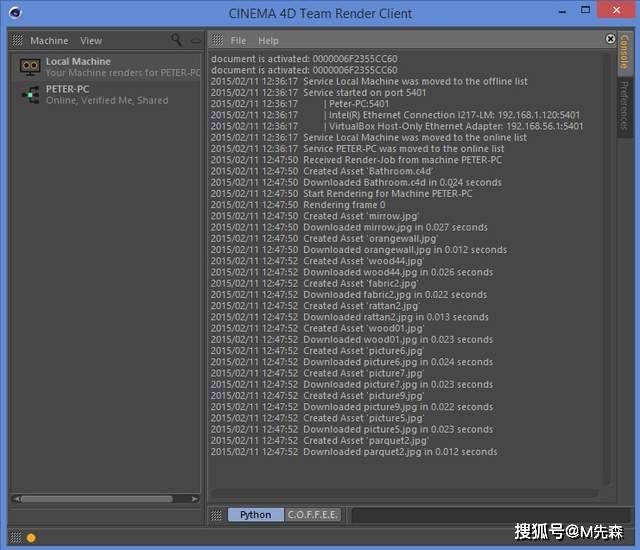Click the 'CINEMA 4D Team Render Client' title bar
Image resolution: width=640 pixels, height=550 pixels.
320,13
